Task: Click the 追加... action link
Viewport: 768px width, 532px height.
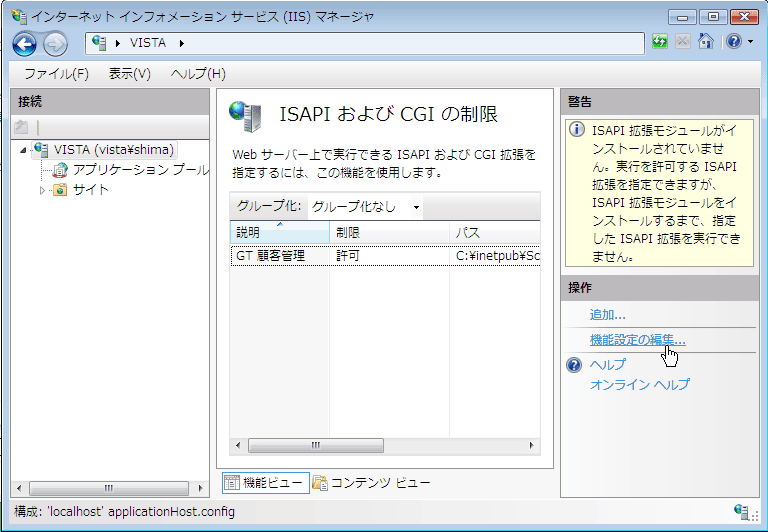Action: click(x=608, y=315)
